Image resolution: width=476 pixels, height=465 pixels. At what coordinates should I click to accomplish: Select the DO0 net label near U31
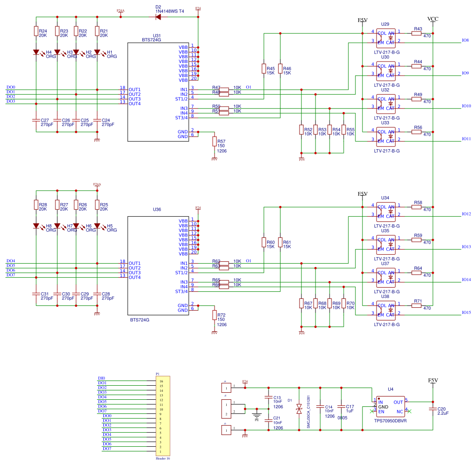pos(11,87)
